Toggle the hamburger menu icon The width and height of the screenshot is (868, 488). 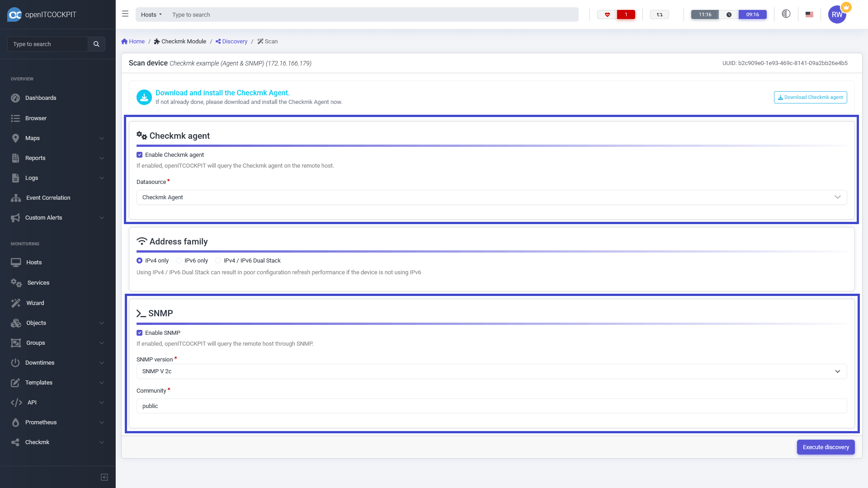[x=125, y=14]
